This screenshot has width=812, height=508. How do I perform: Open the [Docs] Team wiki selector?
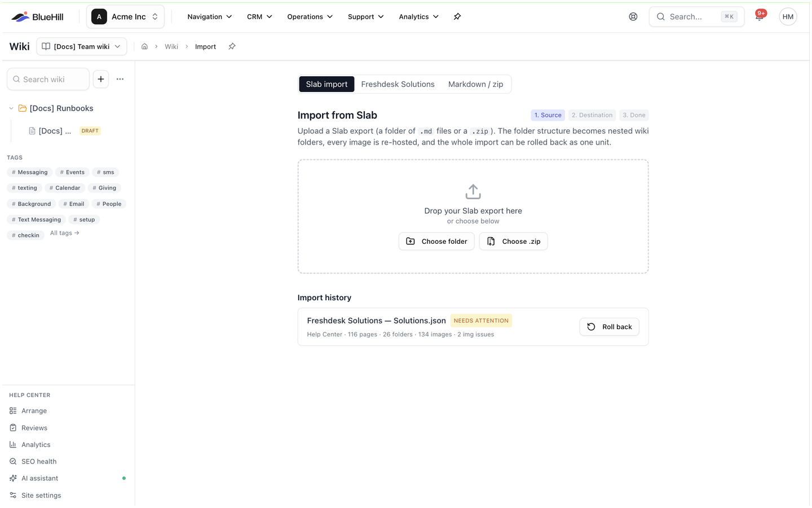click(x=82, y=47)
